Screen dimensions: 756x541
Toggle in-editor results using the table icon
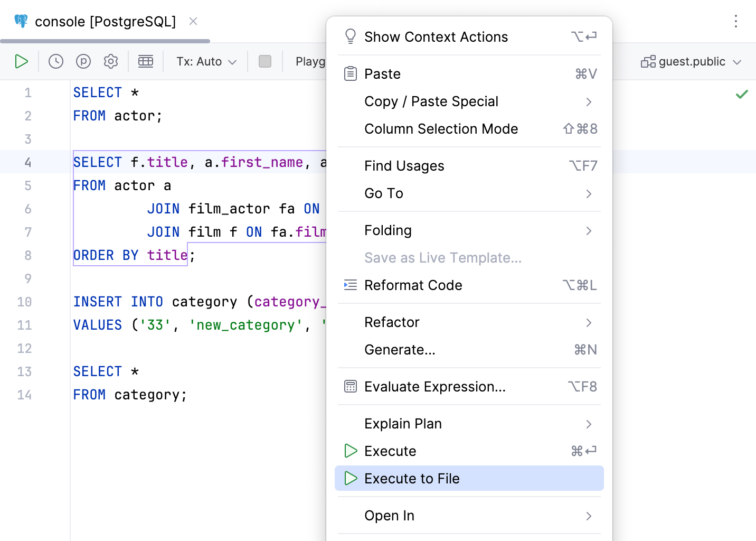pos(146,61)
